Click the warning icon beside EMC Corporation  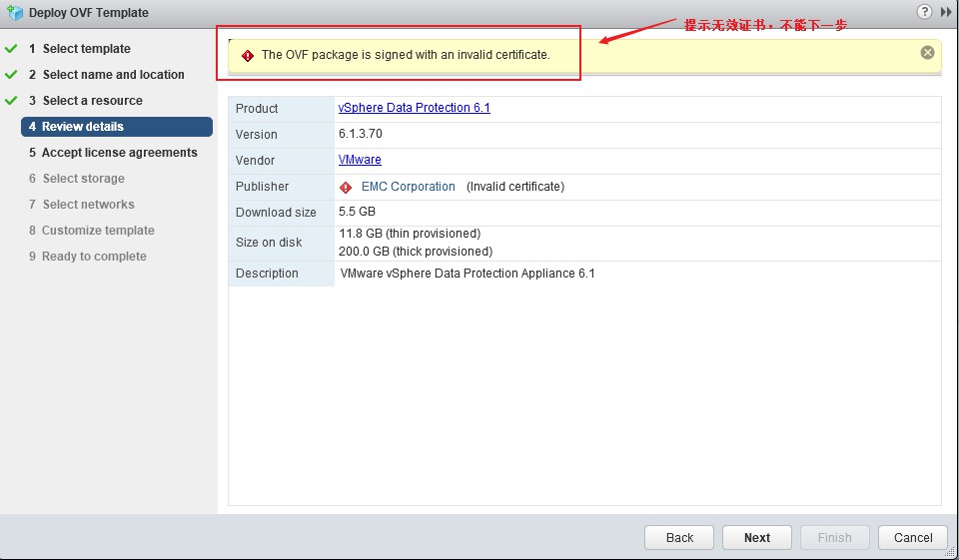[346, 187]
